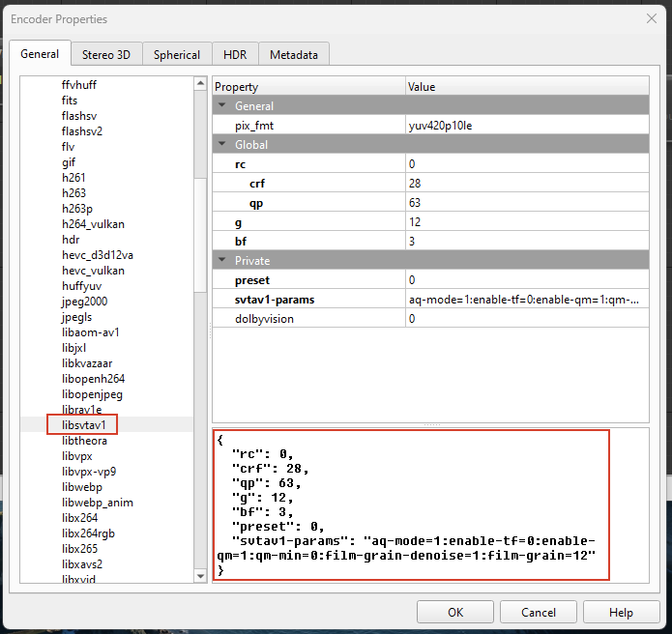
Task: Select libsvtav1 in the encoder list
Action: point(83,425)
